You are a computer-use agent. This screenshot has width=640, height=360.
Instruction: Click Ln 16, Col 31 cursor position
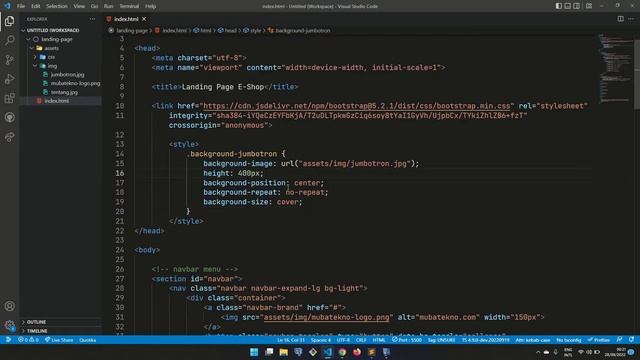coord(290,340)
